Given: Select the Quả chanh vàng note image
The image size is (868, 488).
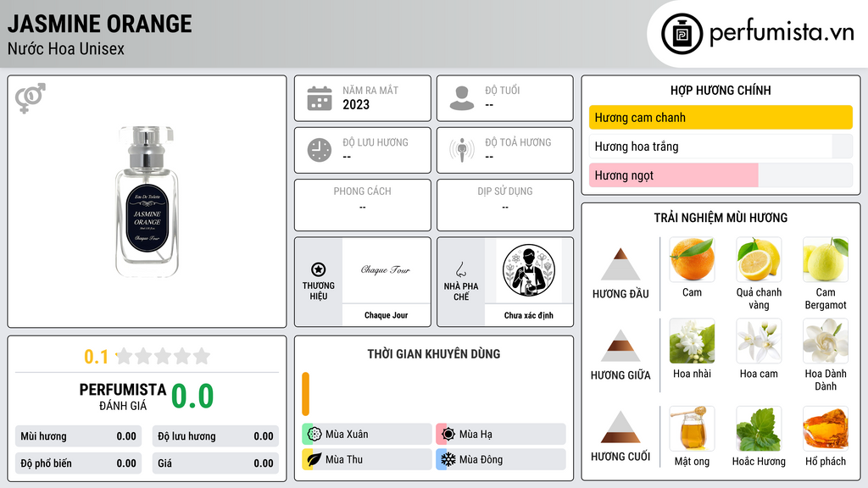Looking at the screenshot, I should click(759, 259).
